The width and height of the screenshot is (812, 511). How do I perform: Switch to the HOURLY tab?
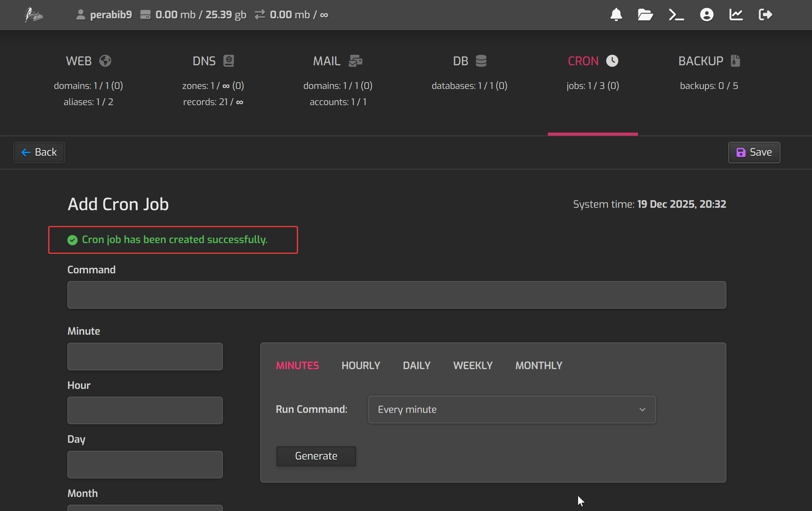(361, 366)
